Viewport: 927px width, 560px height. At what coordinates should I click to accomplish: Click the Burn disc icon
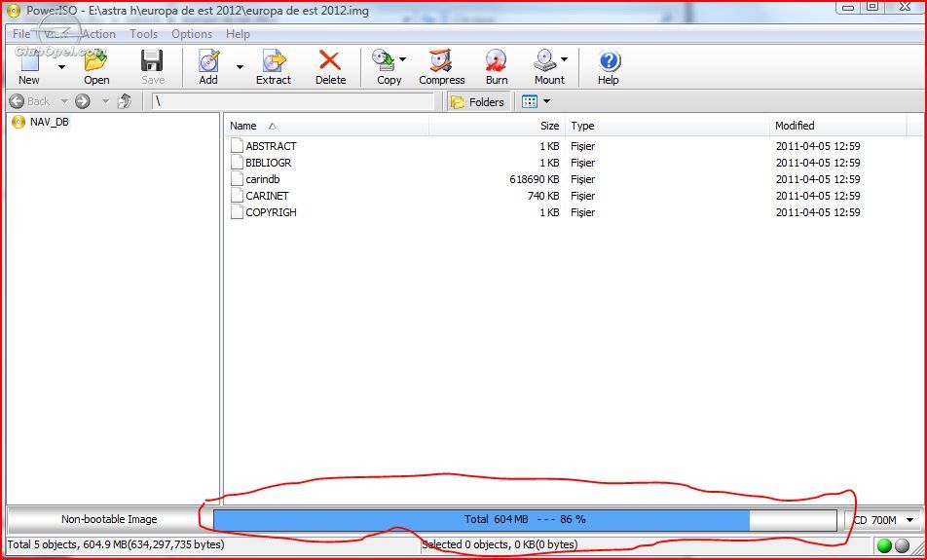pos(496,61)
